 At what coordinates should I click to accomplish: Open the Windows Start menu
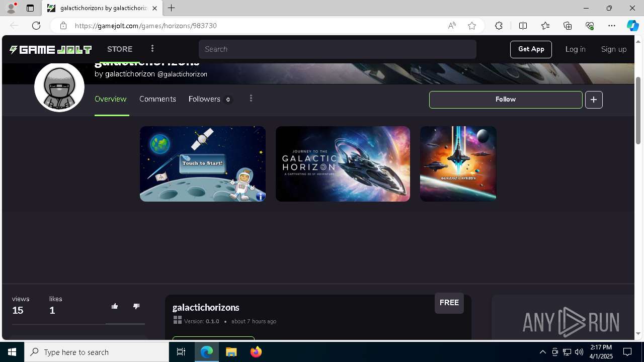(12, 352)
